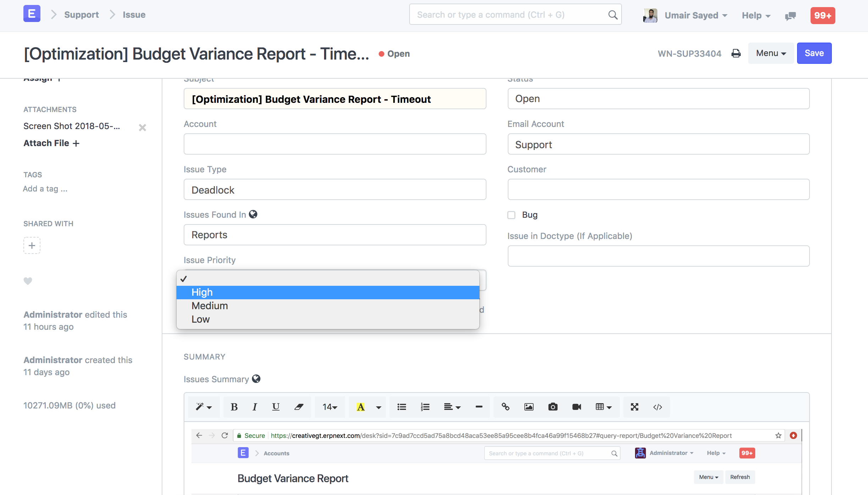
Task: Open the Status select showing Open
Action: click(658, 99)
